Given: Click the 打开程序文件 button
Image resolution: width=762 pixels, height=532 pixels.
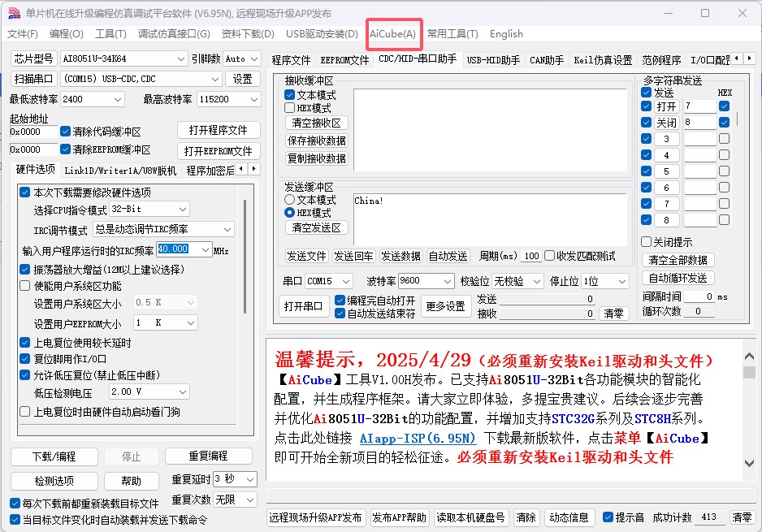Looking at the screenshot, I should coord(219,130).
